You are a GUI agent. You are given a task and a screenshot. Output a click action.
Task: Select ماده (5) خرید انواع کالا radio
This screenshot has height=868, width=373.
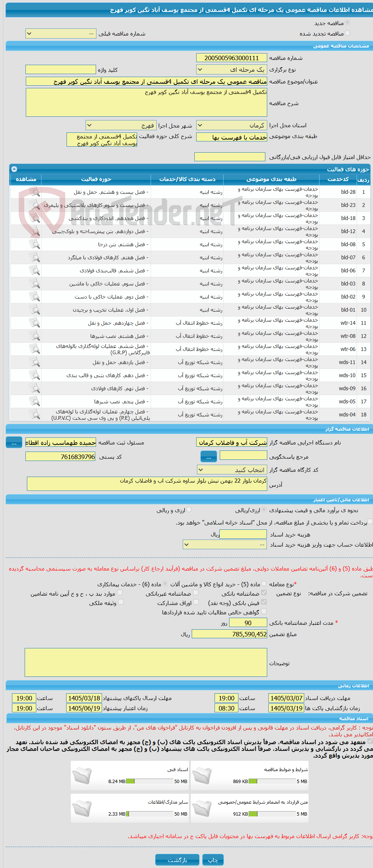(264, 584)
